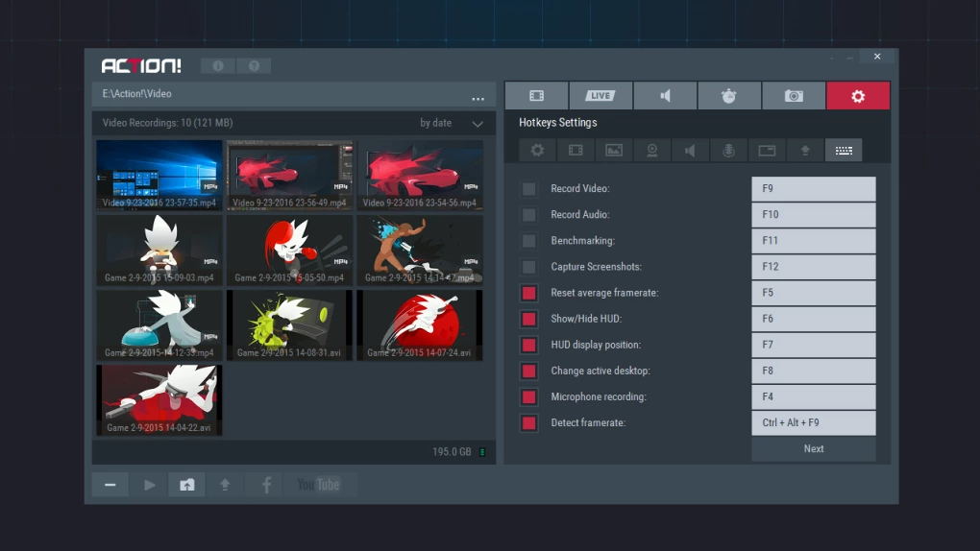Click the Facebook upload icon
Image resolution: width=980 pixels, height=551 pixels.
(x=265, y=485)
